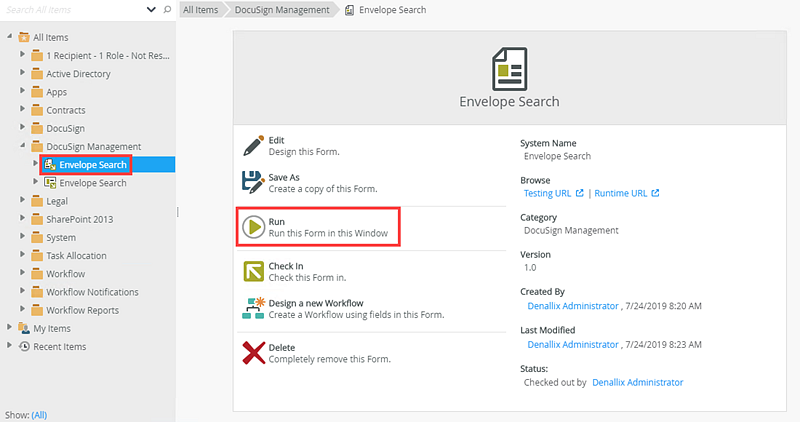Screen dimensions: 800x422
Task: Click the form icon in the breadcrumb
Action: (x=349, y=10)
